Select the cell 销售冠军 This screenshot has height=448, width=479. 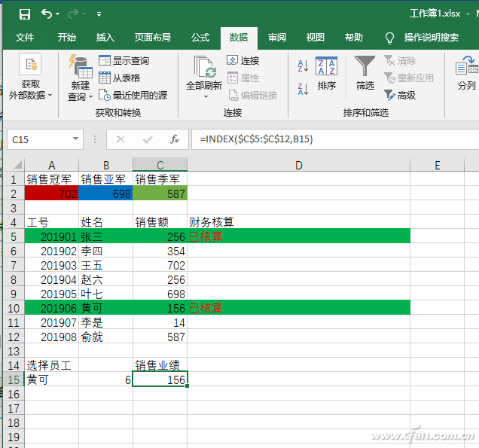[52, 179]
